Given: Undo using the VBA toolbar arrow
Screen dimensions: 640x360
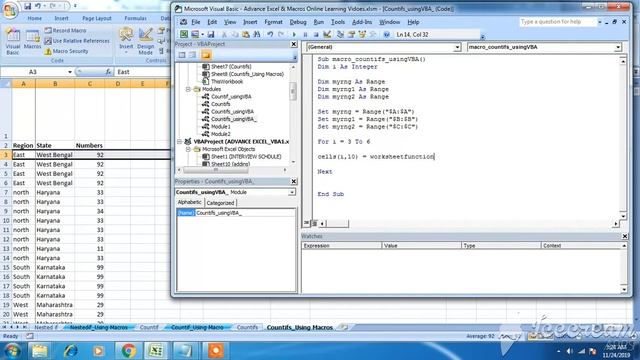Looking at the screenshot, I should tap(270, 35).
